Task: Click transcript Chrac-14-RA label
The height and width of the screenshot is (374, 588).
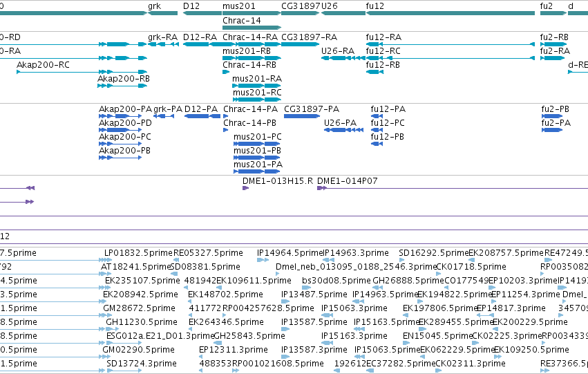Action: pos(250,37)
